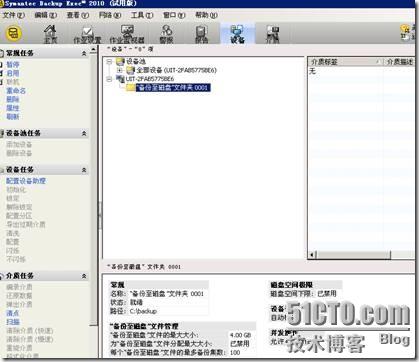Open the 警报 (Alerts) view
Viewport: 419px width, 362px height.
166,34
